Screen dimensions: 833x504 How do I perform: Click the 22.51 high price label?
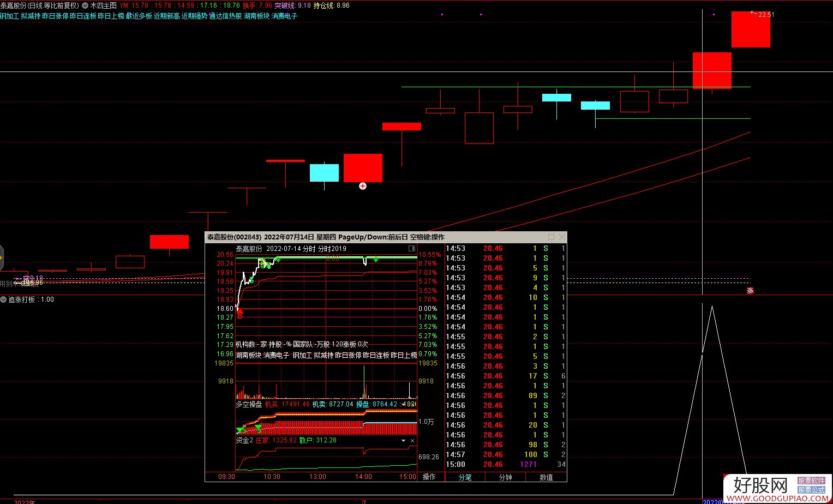(x=766, y=15)
